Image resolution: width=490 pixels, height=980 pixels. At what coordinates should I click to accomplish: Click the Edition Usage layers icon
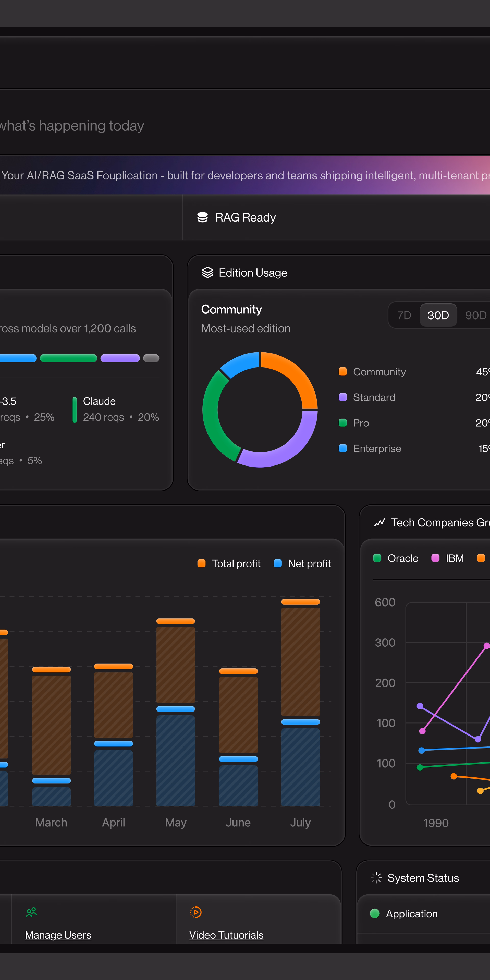pyautogui.click(x=207, y=272)
